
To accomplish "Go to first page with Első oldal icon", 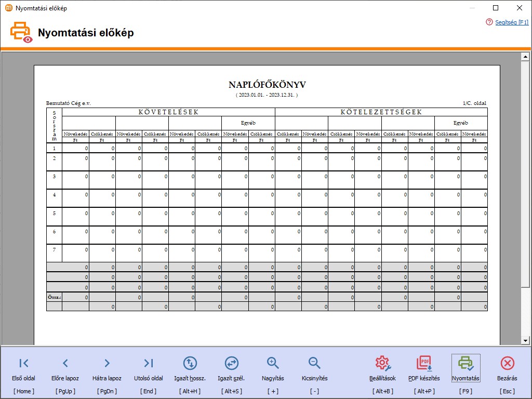I will [x=23, y=363].
